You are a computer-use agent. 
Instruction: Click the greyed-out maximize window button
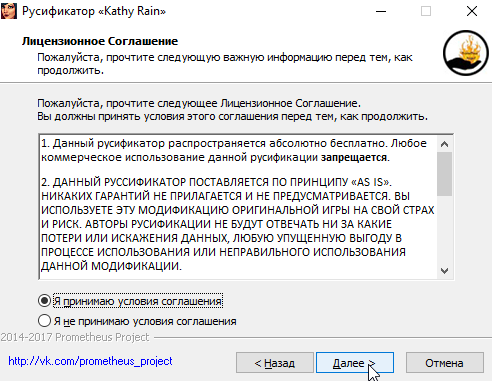click(426, 11)
